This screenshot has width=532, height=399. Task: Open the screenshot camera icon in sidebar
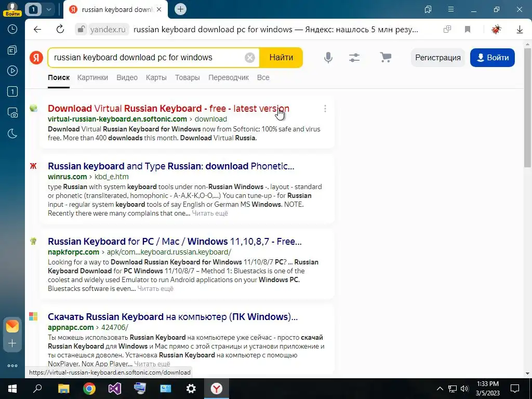click(12, 112)
